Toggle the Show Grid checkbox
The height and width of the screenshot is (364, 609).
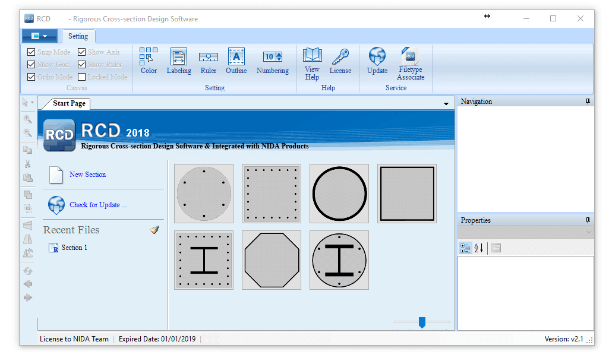click(31, 64)
